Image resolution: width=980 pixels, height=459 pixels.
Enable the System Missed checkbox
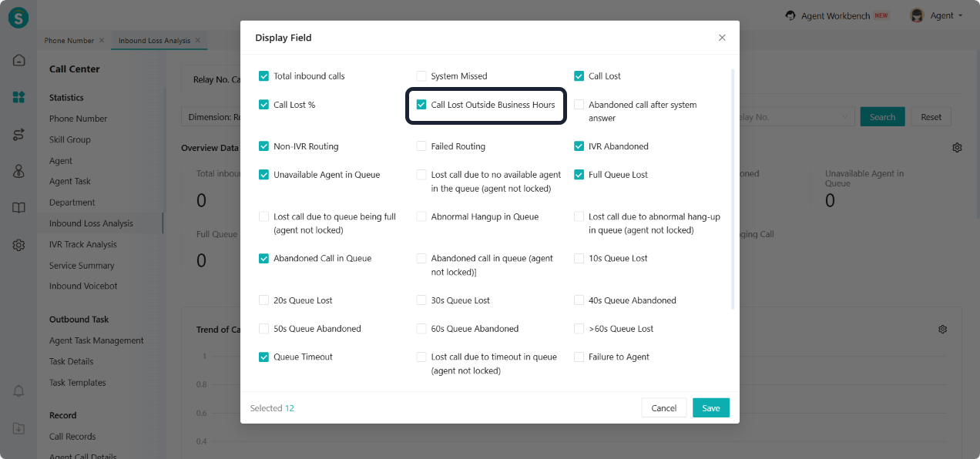[421, 76]
